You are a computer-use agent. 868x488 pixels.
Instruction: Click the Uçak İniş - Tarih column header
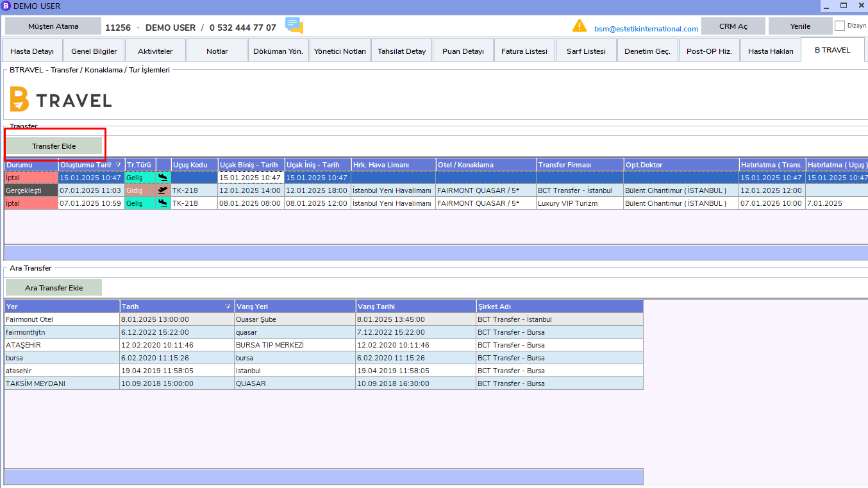click(x=318, y=165)
